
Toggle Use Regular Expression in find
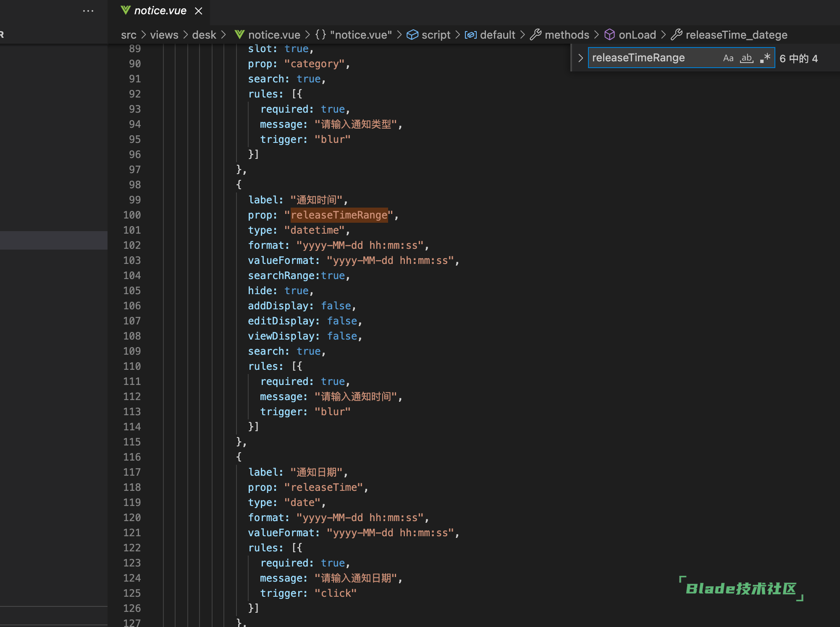pos(765,58)
